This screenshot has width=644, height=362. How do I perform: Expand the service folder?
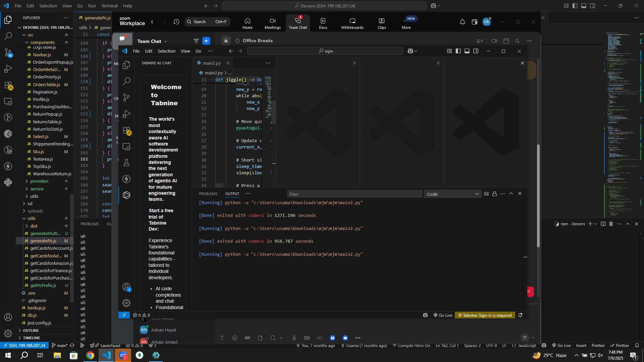pos(37,189)
